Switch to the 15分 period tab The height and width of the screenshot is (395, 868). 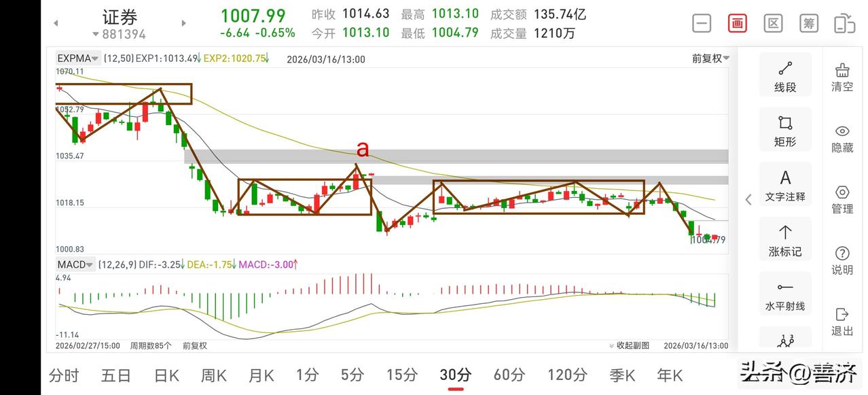(x=402, y=375)
